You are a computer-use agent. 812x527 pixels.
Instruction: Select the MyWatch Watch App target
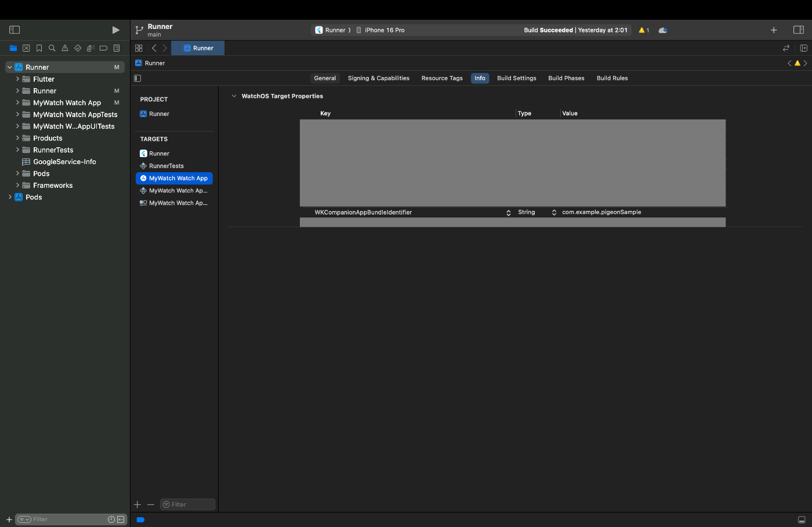click(174, 178)
